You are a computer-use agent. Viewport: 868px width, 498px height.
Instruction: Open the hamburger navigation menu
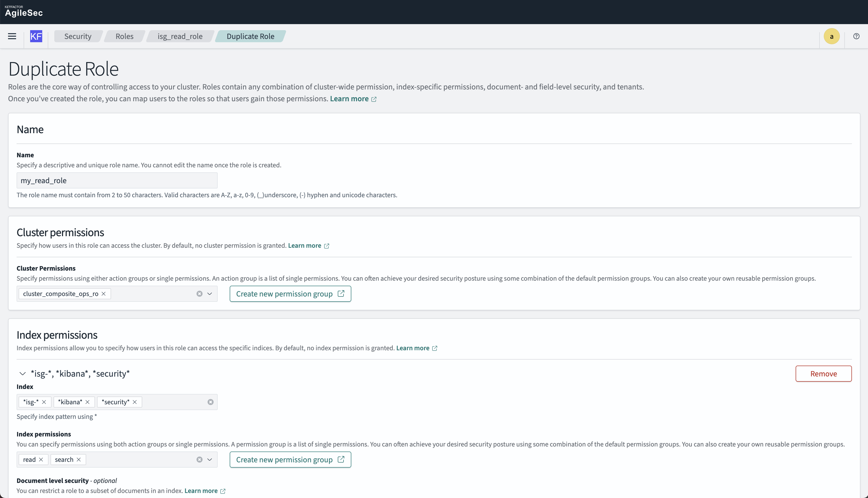coord(12,36)
